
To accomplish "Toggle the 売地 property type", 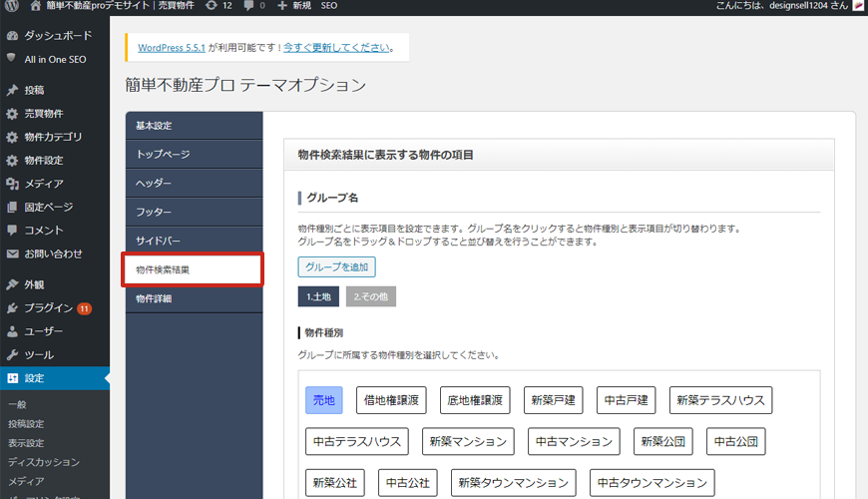I will coord(324,401).
